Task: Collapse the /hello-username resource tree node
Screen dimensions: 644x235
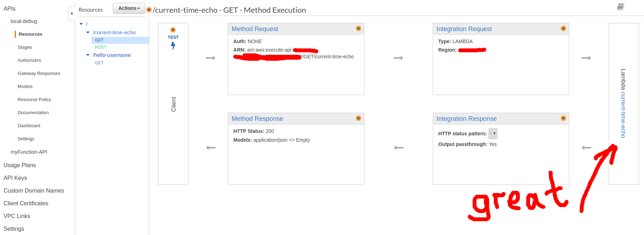Action: tap(87, 55)
